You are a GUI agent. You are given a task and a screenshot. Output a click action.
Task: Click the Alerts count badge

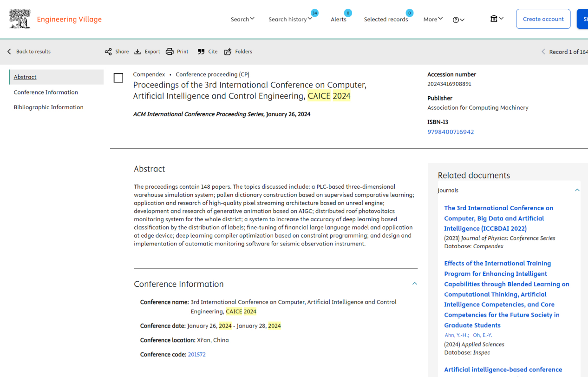[x=348, y=13]
